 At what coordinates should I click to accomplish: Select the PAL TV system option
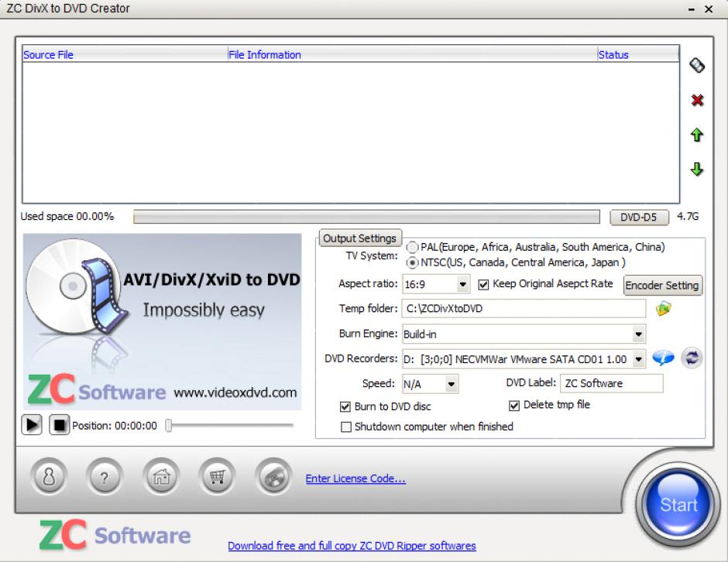(412, 248)
